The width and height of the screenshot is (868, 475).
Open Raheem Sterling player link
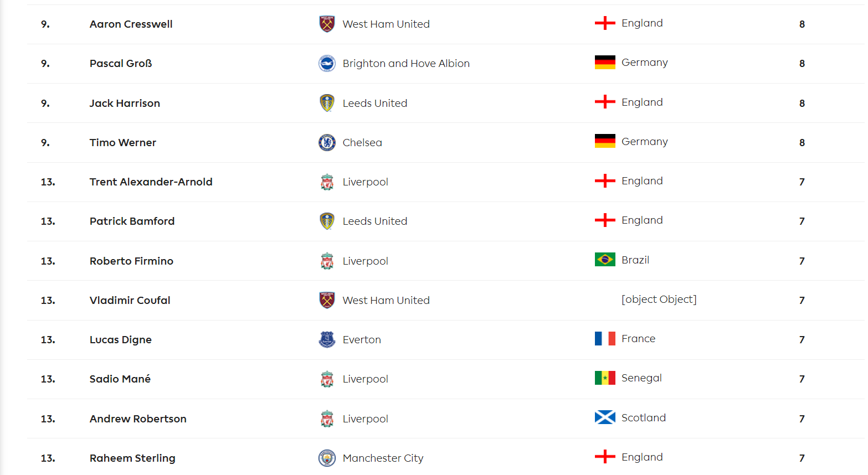[x=132, y=458]
